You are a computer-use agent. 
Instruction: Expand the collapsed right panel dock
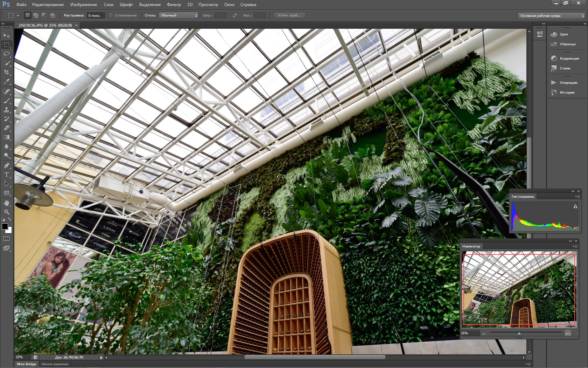(x=585, y=24)
